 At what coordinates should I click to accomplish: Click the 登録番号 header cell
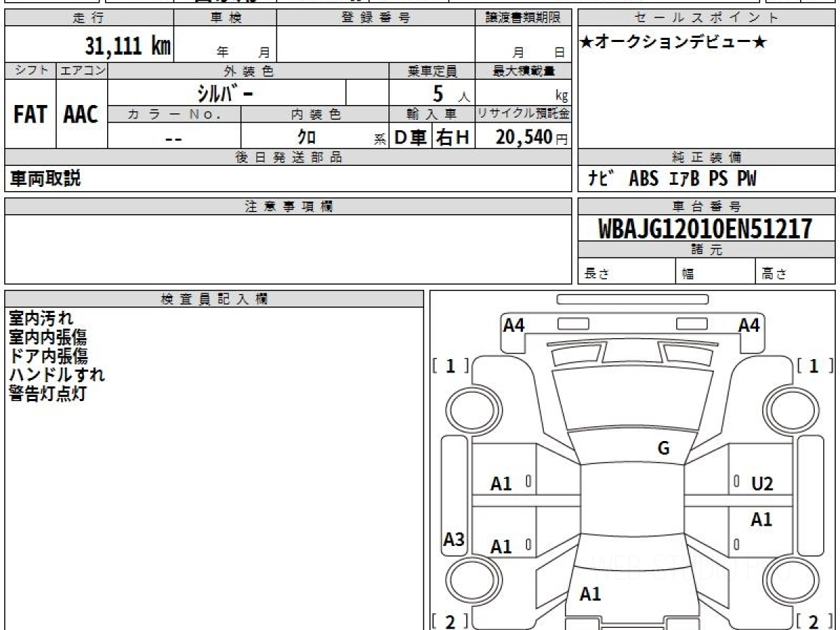pos(376,18)
